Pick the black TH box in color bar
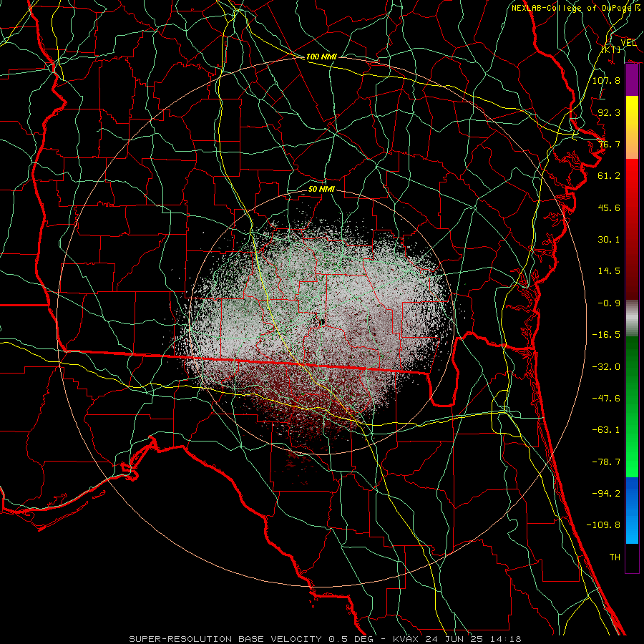 coord(632,558)
